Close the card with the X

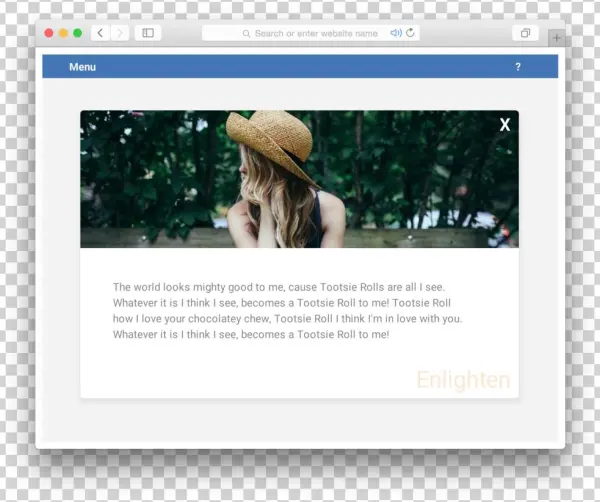[x=505, y=124]
